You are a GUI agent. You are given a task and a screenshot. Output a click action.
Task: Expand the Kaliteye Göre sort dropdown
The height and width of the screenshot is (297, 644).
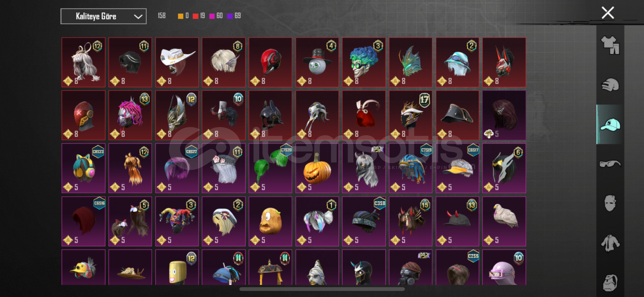pyautogui.click(x=103, y=16)
